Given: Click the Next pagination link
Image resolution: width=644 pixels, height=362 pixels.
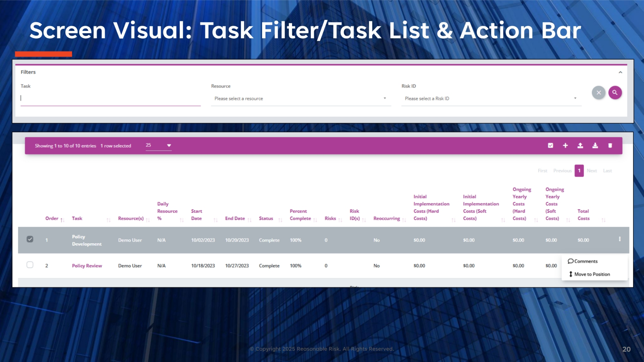Looking at the screenshot, I should pyautogui.click(x=592, y=171).
